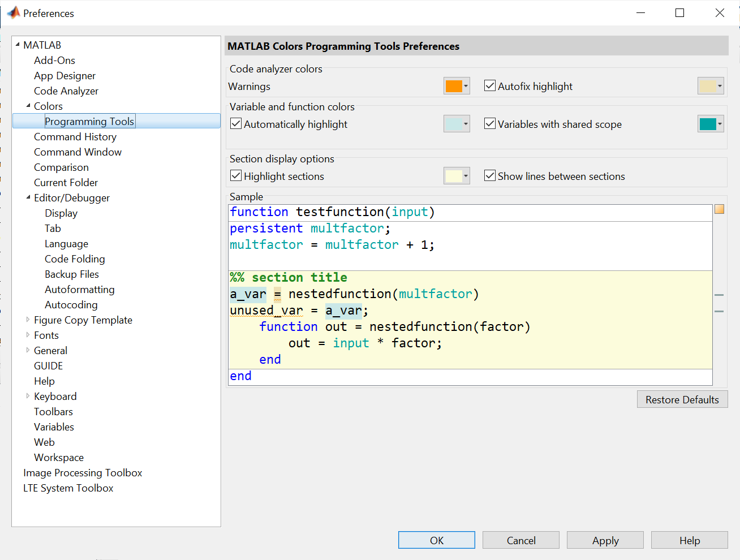Click the Help button at the bottom

click(690, 540)
